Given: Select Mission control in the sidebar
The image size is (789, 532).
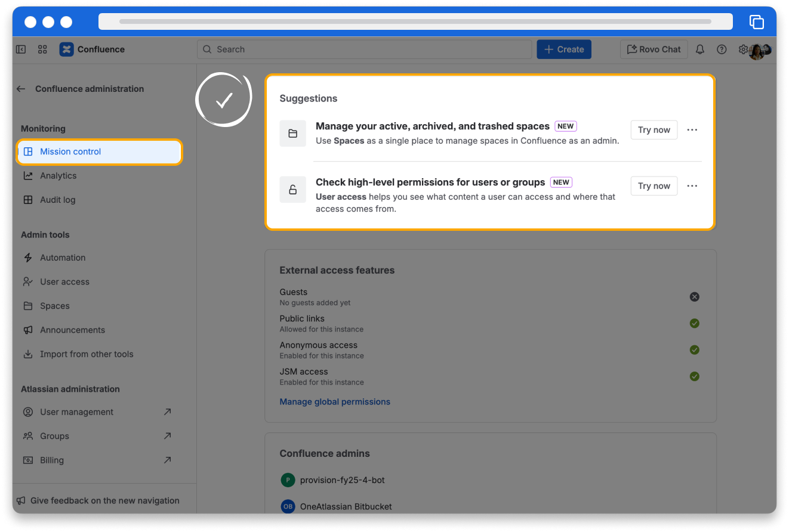Looking at the screenshot, I should tap(99, 151).
